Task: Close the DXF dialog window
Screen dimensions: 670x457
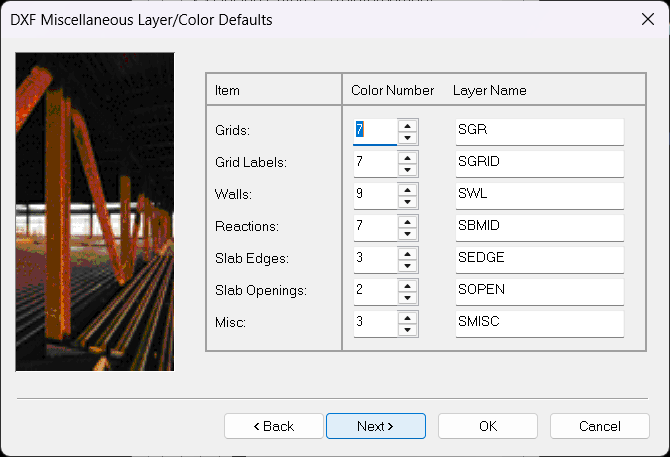Action: 646,19
